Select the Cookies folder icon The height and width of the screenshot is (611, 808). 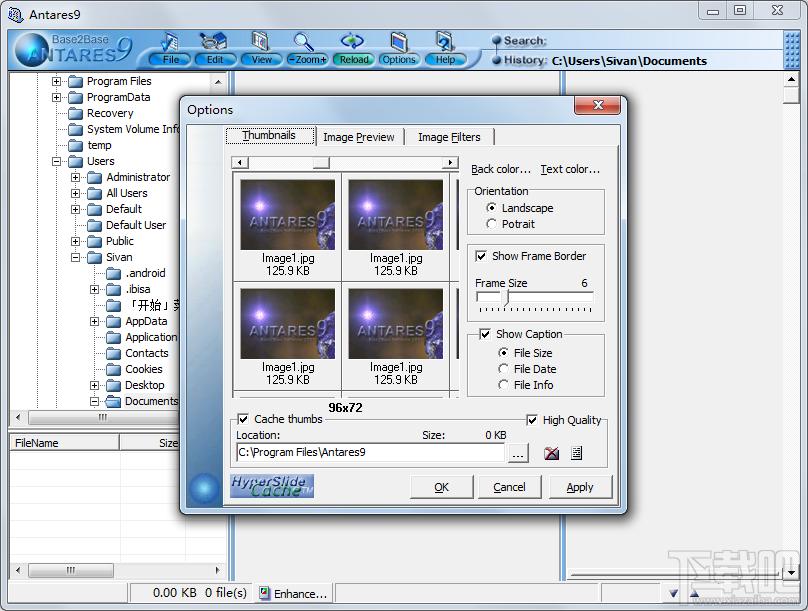tap(113, 369)
